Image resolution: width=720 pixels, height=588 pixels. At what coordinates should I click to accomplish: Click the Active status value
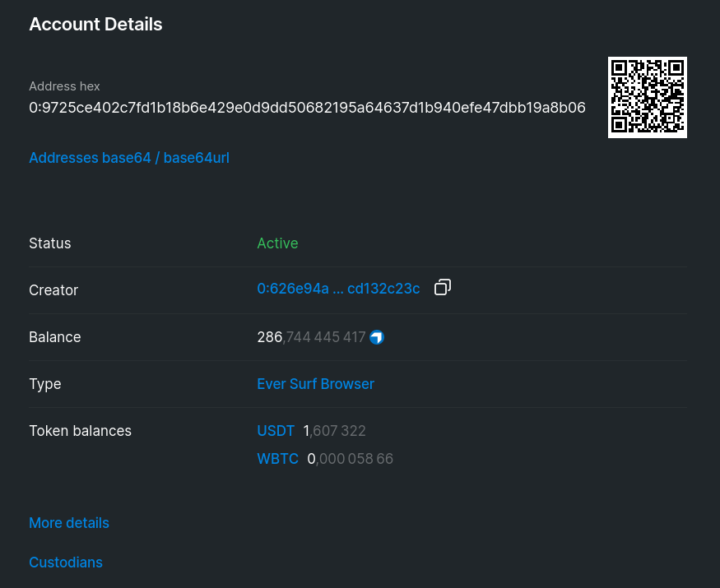pyautogui.click(x=277, y=243)
